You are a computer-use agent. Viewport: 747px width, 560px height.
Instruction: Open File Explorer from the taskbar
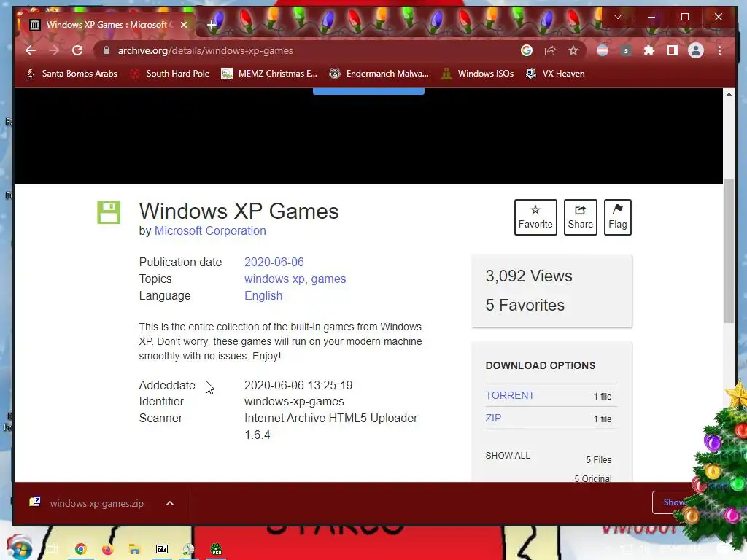coord(134,550)
